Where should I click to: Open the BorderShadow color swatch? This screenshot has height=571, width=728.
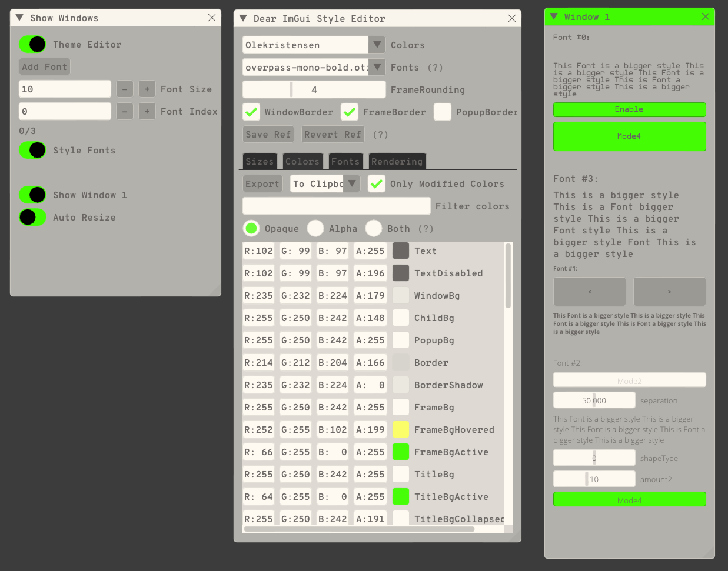point(401,385)
